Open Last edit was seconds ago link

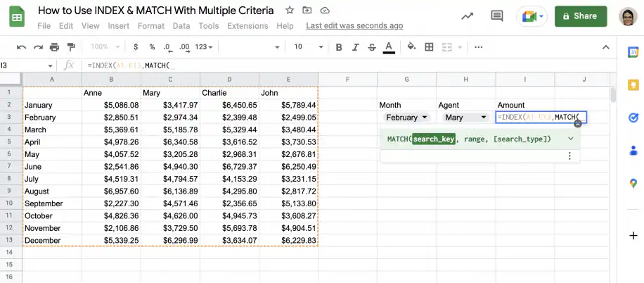click(354, 26)
